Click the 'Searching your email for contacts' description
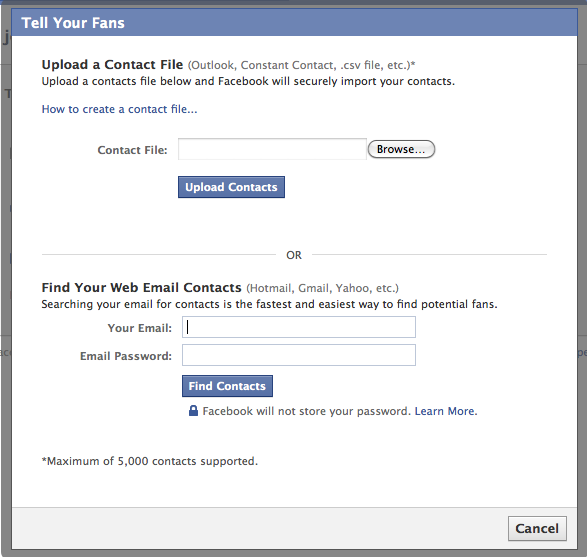The width and height of the screenshot is (587, 557). [270, 304]
